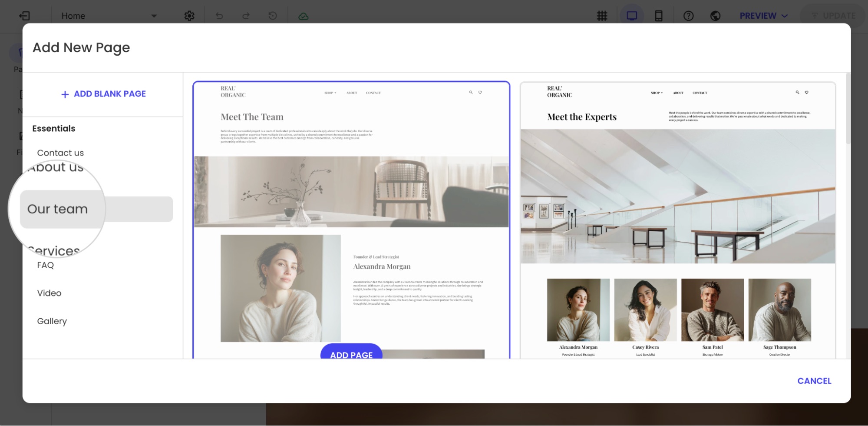This screenshot has height=426, width=868.
Task: Click the Essentials heading
Action: pos(54,128)
